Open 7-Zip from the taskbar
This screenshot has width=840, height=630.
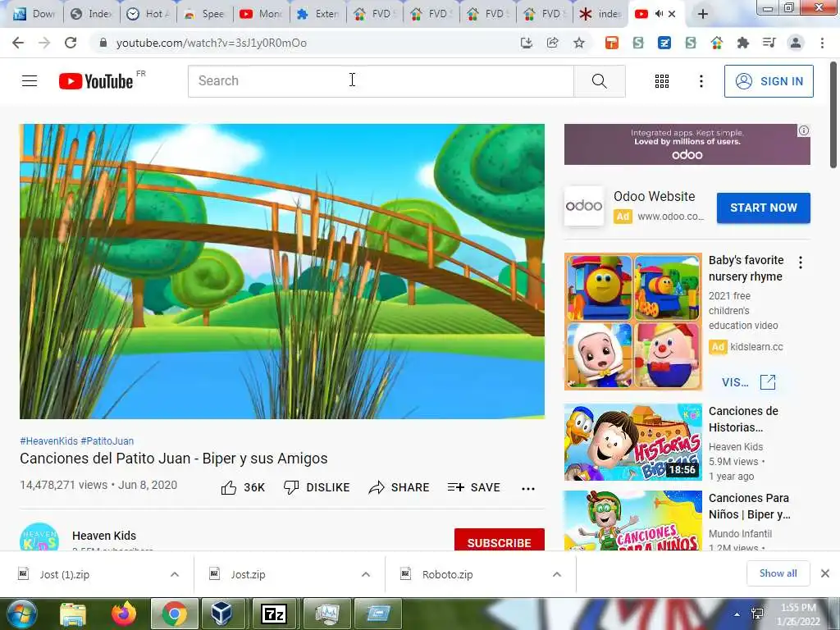pyautogui.click(x=274, y=614)
